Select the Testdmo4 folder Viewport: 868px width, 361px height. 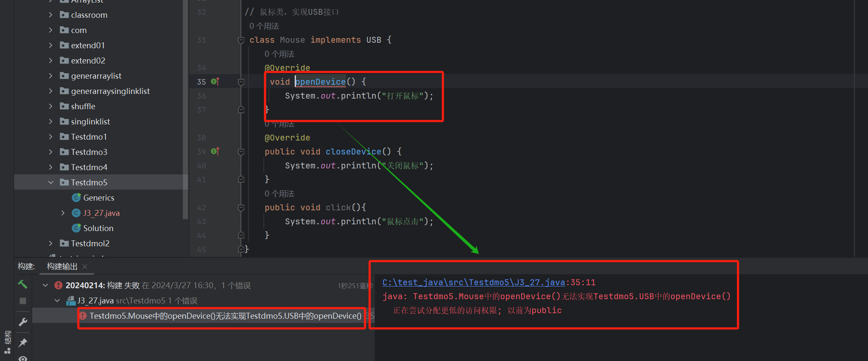tap(89, 167)
